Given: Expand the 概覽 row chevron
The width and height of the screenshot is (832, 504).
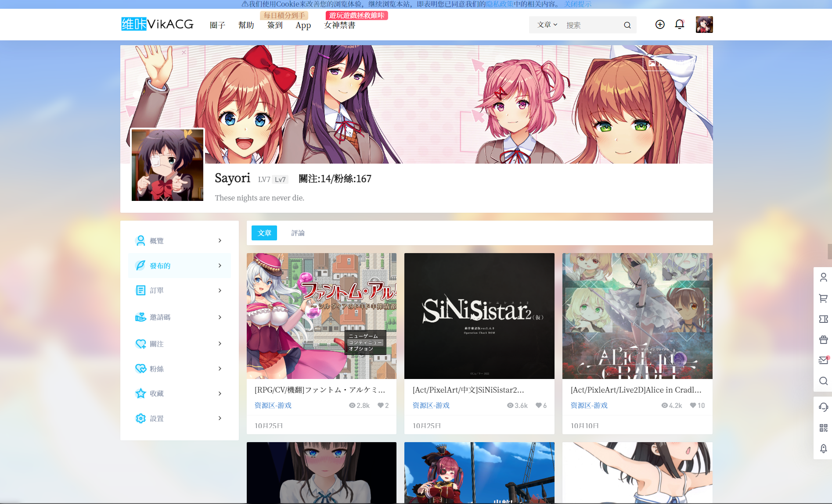Looking at the screenshot, I should click(x=220, y=240).
